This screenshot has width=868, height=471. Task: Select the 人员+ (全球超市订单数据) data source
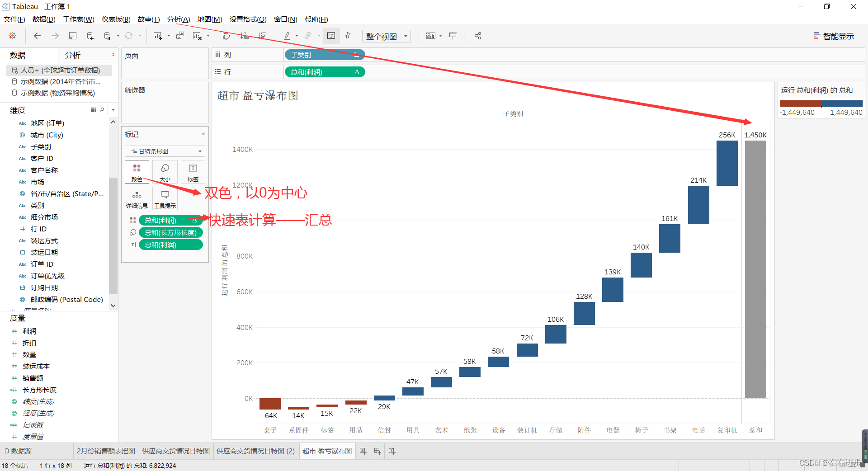tap(59, 70)
